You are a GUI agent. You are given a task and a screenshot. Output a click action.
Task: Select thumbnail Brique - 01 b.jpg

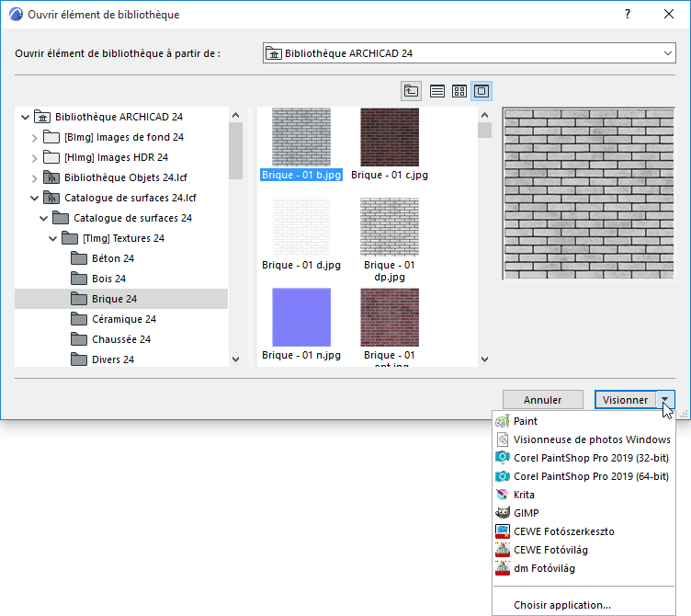click(x=301, y=137)
